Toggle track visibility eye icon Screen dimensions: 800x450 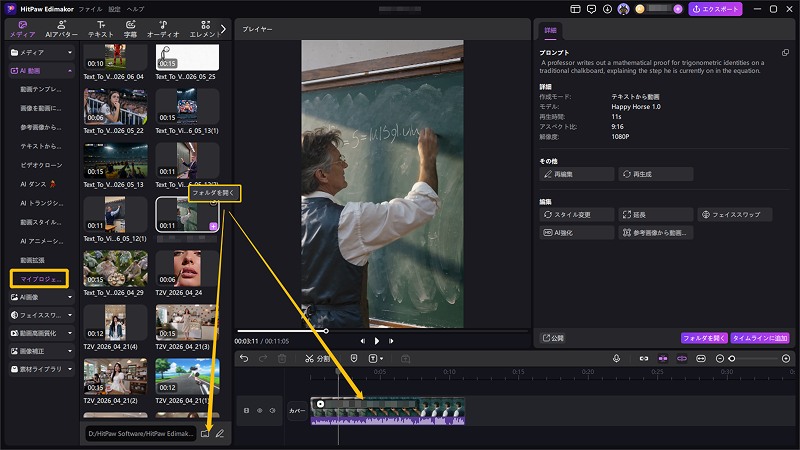(260, 410)
